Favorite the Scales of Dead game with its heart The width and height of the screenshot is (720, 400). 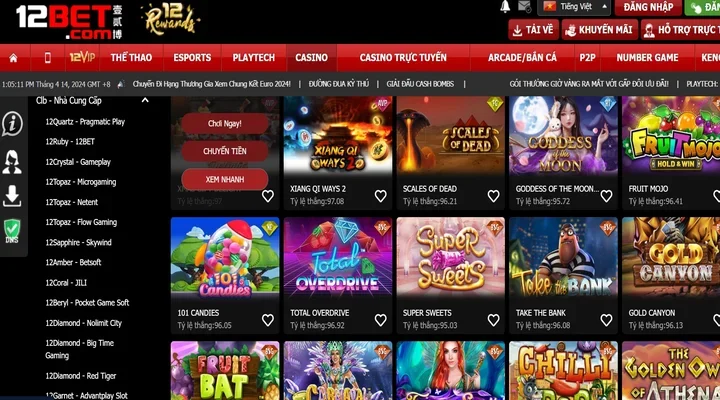tap(494, 196)
